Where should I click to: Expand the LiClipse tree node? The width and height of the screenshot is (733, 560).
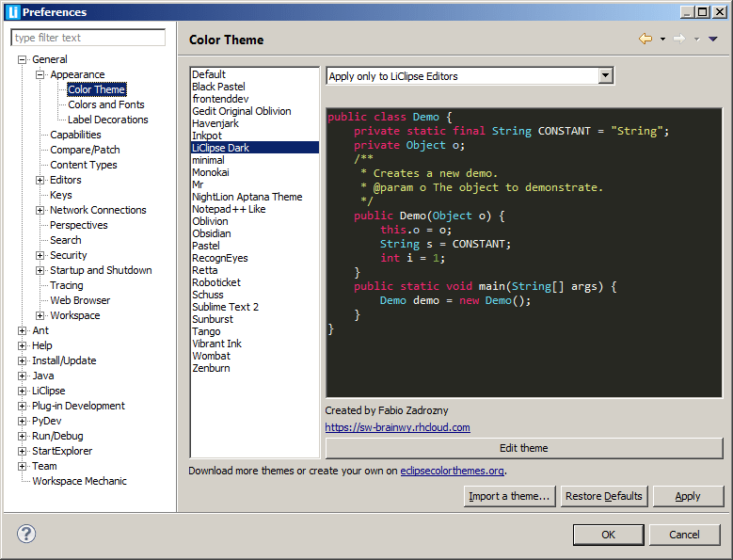pyautogui.click(x=22, y=391)
